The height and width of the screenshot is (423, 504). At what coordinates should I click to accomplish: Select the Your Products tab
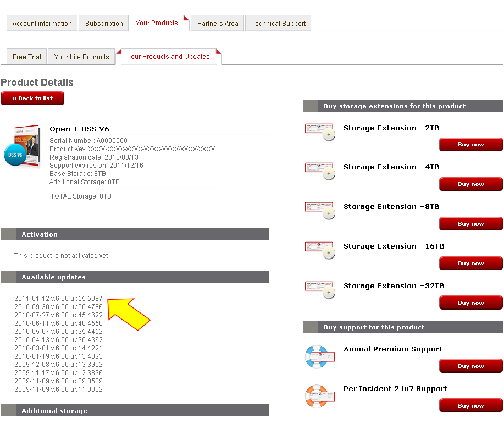click(x=157, y=23)
